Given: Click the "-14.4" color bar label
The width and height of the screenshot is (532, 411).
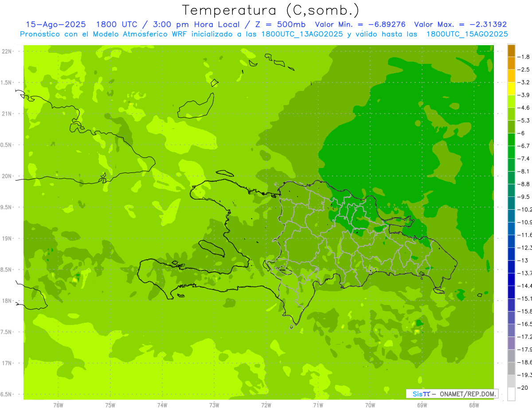Looking at the screenshot, I should pyautogui.click(x=525, y=286).
